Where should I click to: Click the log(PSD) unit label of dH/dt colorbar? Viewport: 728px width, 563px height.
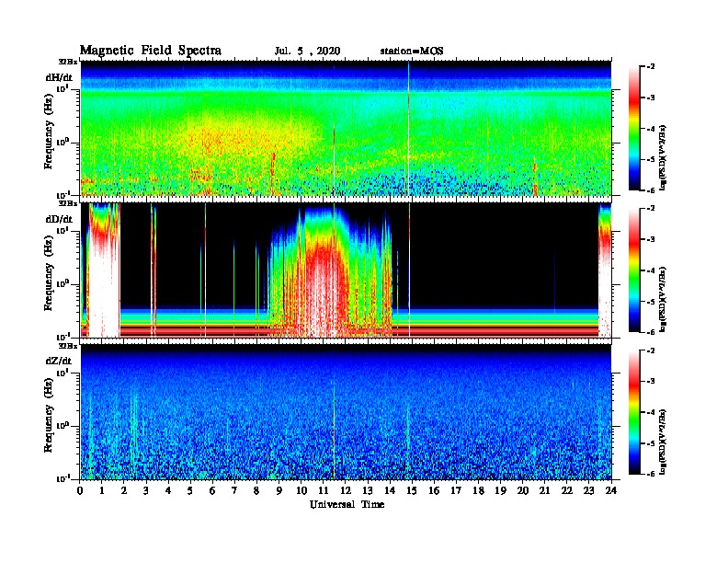pyautogui.click(x=663, y=157)
